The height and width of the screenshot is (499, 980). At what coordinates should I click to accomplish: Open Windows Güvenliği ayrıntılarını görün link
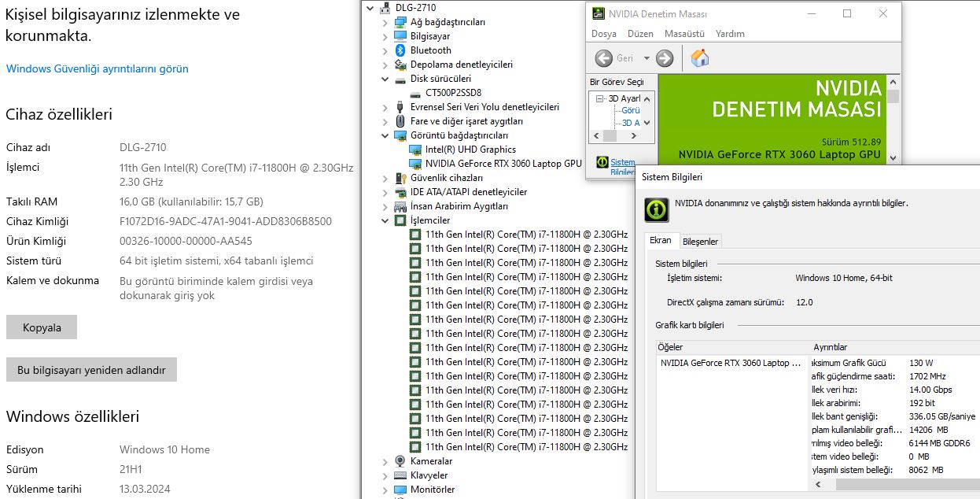[x=98, y=68]
